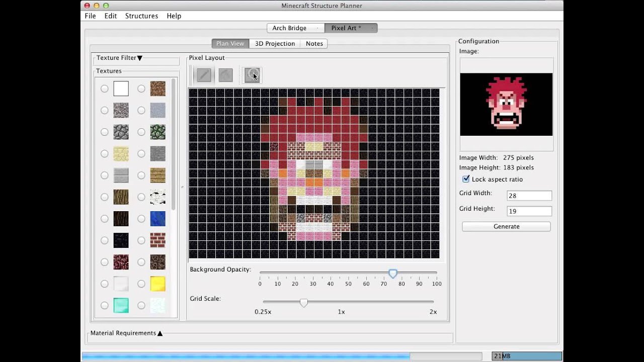Focus the Grid Width input field

tap(529, 196)
